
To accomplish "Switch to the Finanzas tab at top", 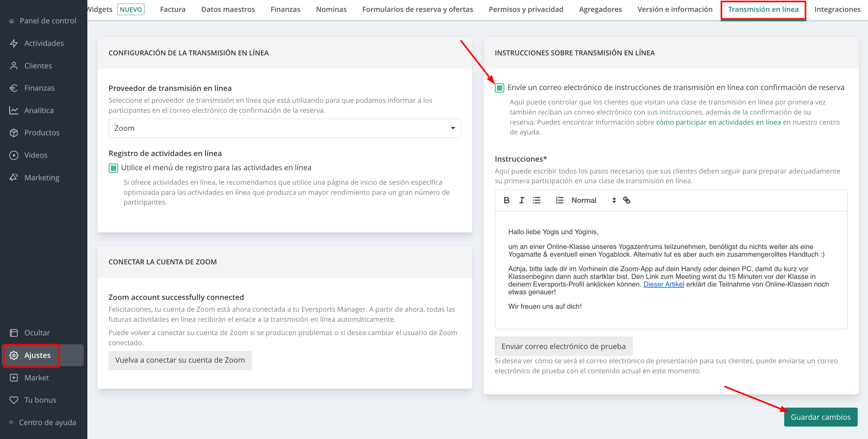I will coord(285,9).
